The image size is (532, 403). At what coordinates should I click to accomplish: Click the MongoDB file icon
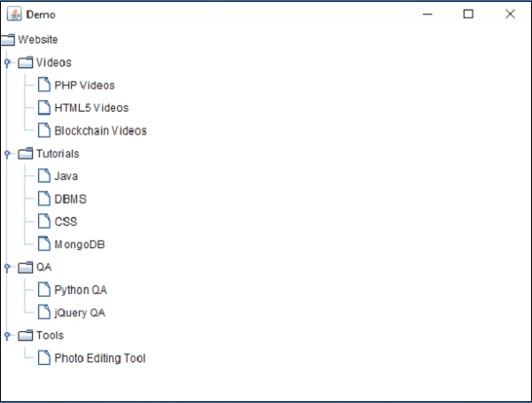[x=43, y=244]
